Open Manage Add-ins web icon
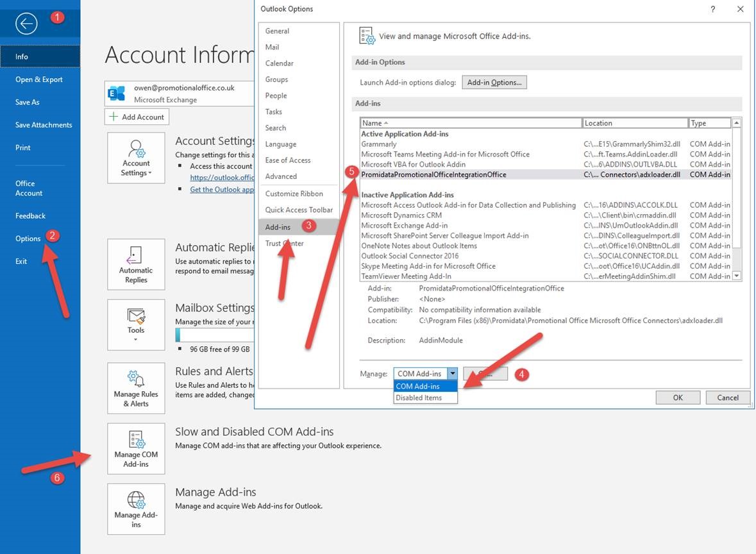Screen dimensions: 756x554 [136, 509]
